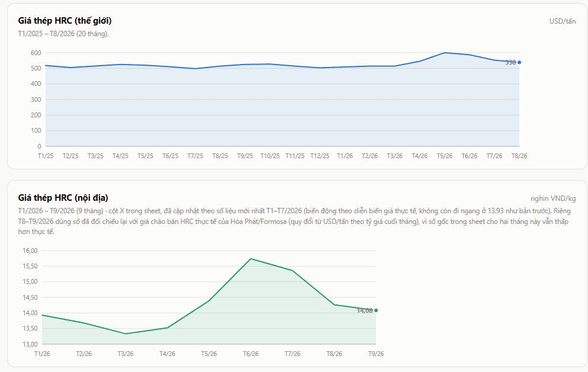Viewport: 588px width, 372px height.
Task: Click the 600 gridline value on y-axis
Action: click(x=36, y=53)
